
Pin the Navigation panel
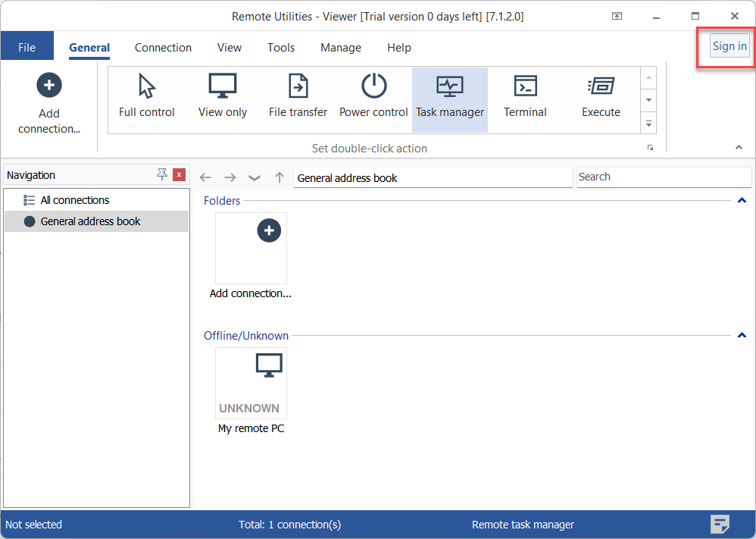[161, 175]
